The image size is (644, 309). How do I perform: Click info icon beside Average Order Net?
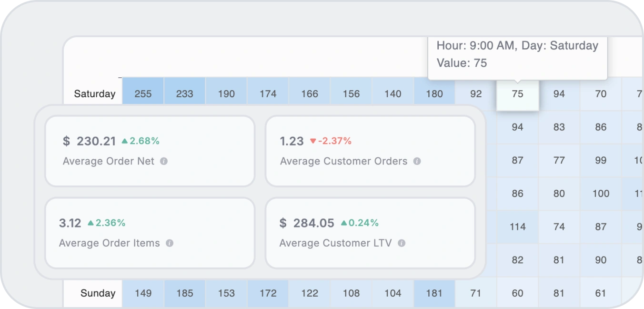tap(164, 162)
